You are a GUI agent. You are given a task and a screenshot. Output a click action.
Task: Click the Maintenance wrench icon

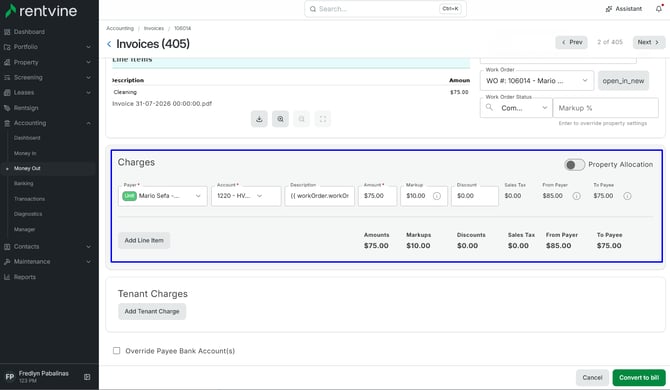coord(7,262)
